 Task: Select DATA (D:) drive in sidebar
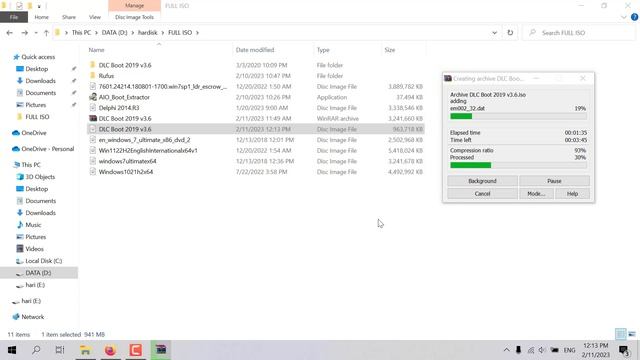(x=38, y=273)
